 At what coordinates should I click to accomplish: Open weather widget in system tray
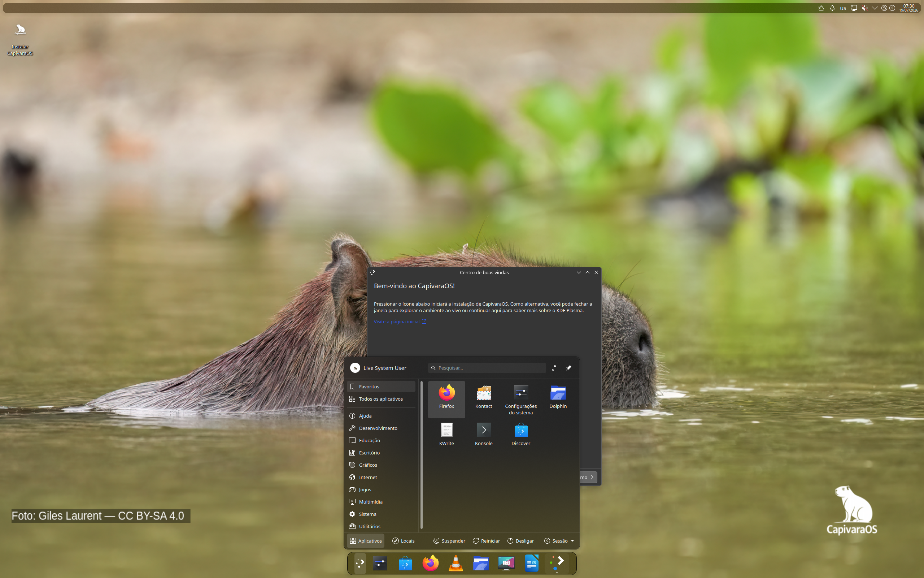(821, 8)
